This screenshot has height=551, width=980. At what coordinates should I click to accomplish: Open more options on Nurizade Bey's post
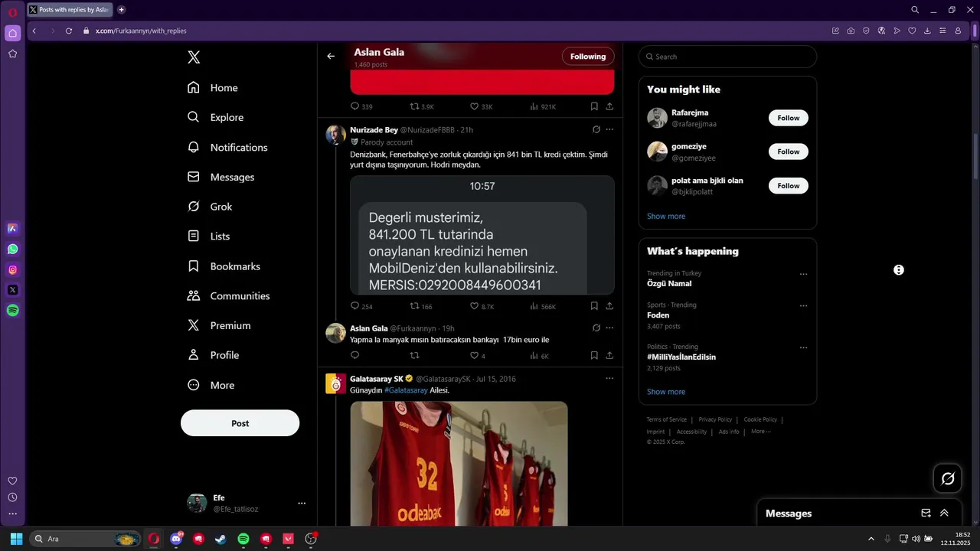(x=609, y=129)
